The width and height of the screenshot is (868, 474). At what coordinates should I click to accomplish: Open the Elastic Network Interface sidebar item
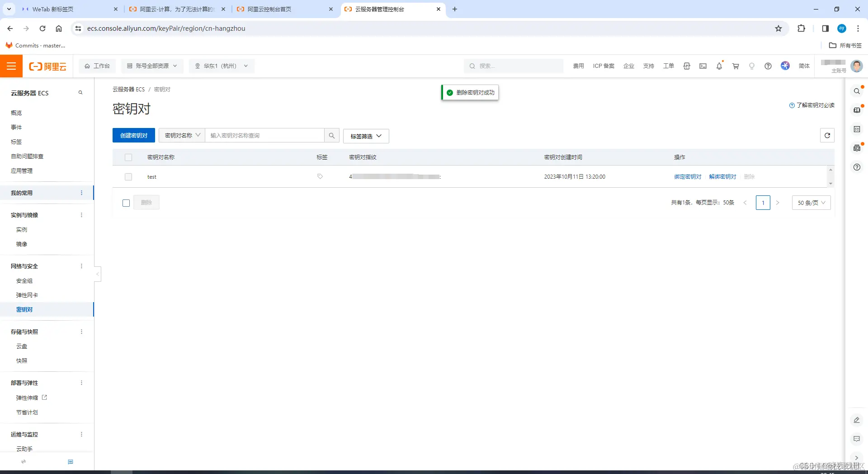click(27, 295)
